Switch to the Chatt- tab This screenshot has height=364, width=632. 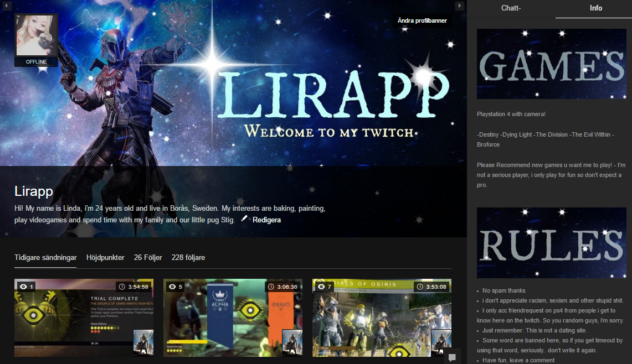511,8
